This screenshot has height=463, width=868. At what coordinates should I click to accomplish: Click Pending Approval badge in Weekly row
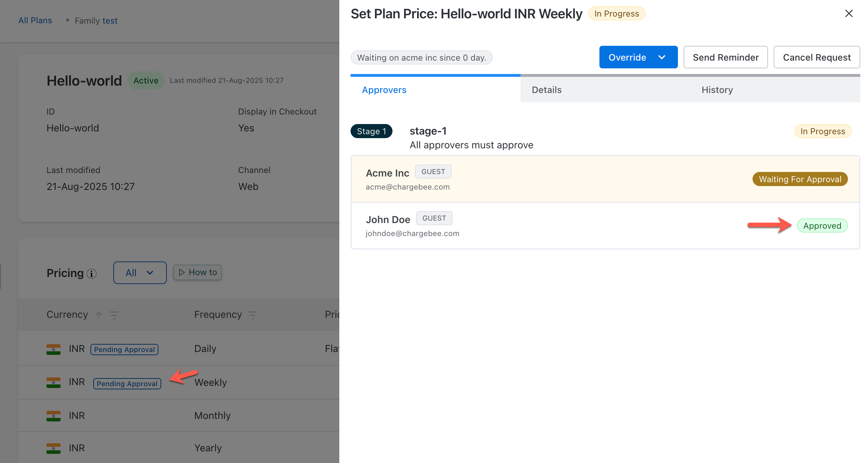point(127,383)
